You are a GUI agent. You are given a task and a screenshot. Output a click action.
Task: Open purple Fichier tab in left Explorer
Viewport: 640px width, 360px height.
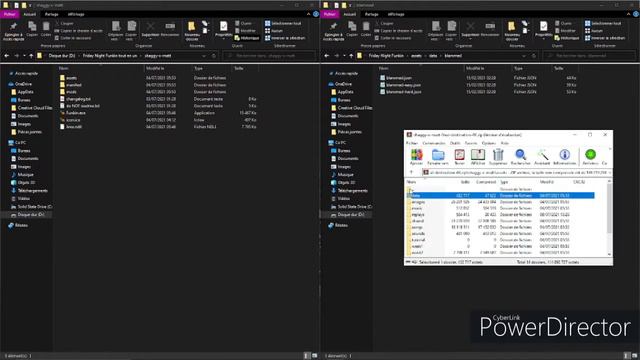[x=10, y=14]
